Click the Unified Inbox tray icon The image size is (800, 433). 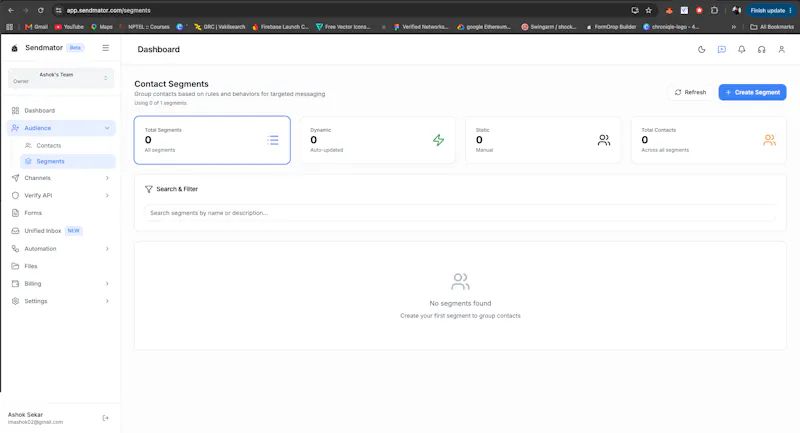(x=15, y=231)
